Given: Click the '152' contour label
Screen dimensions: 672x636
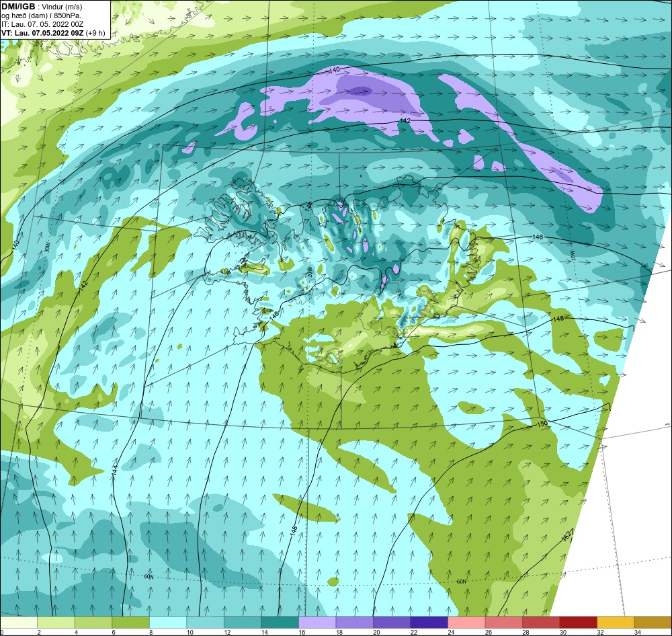Looking at the screenshot, I should click(566, 536).
